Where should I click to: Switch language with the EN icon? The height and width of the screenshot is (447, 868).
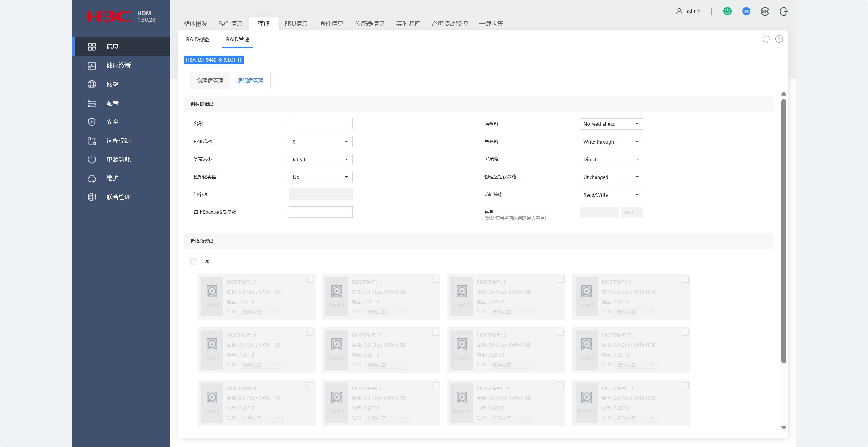pyautogui.click(x=765, y=12)
